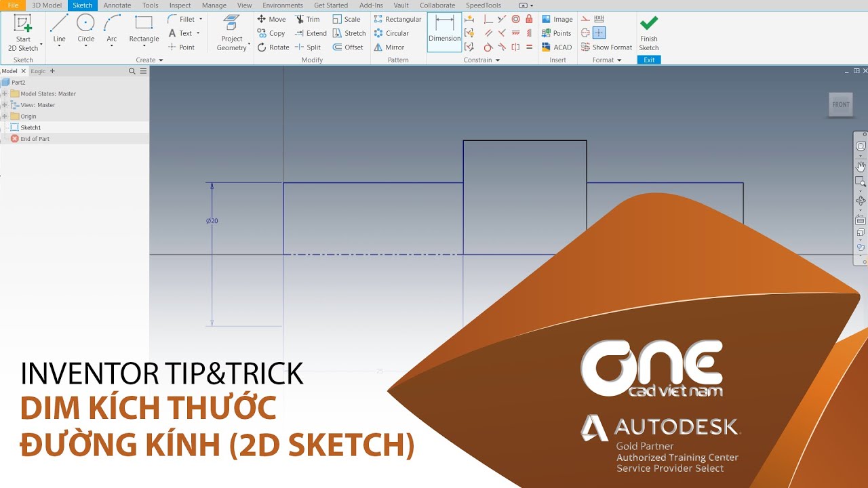Click the Exit button
Image resolution: width=868 pixels, height=488 pixels.
pyautogui.click(x=649, y=60)
